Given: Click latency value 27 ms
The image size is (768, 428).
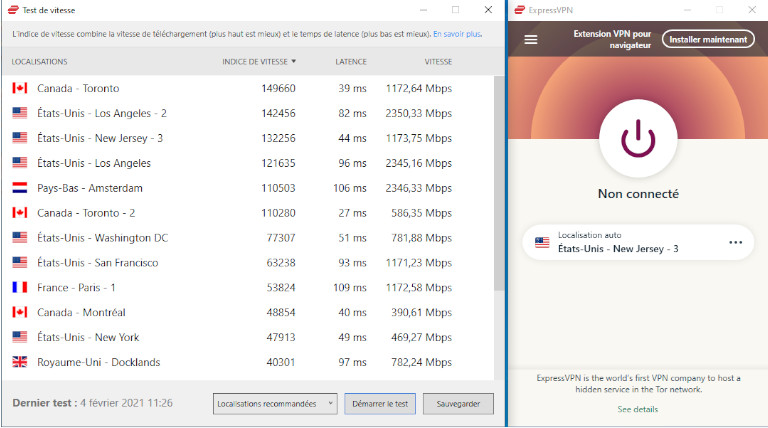Looking at the screenshot, I should (x=352, y=214).
